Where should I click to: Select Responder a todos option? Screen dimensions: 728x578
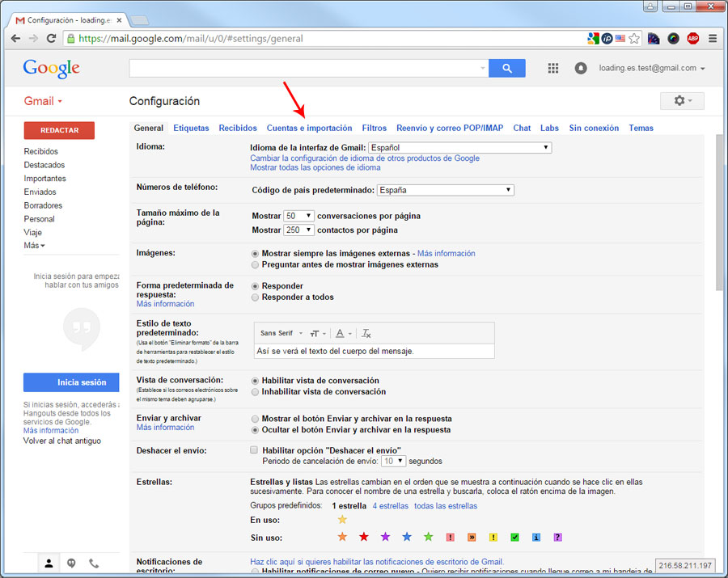point(255,297)
